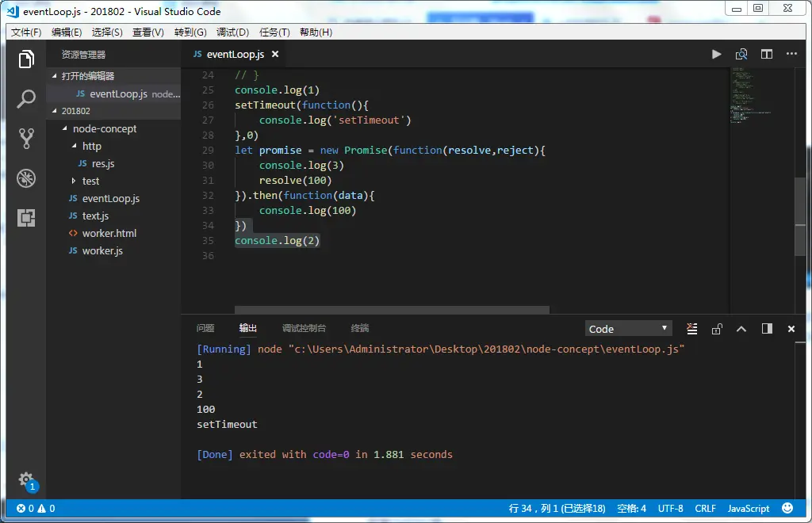Collapse the http folder
812x523 pixels.
(74, 146)
